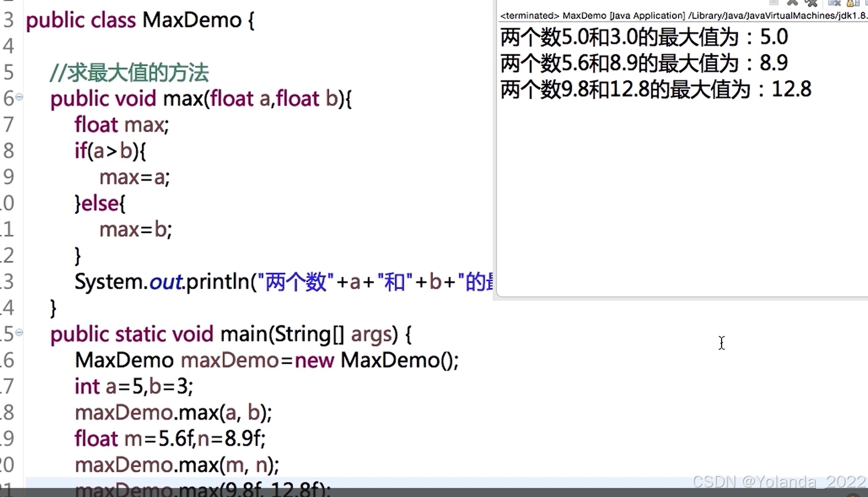868x497 pixels.
Task: Click the Remove Launch X icon
Action: pyautogui.click(x=792, y=2)
